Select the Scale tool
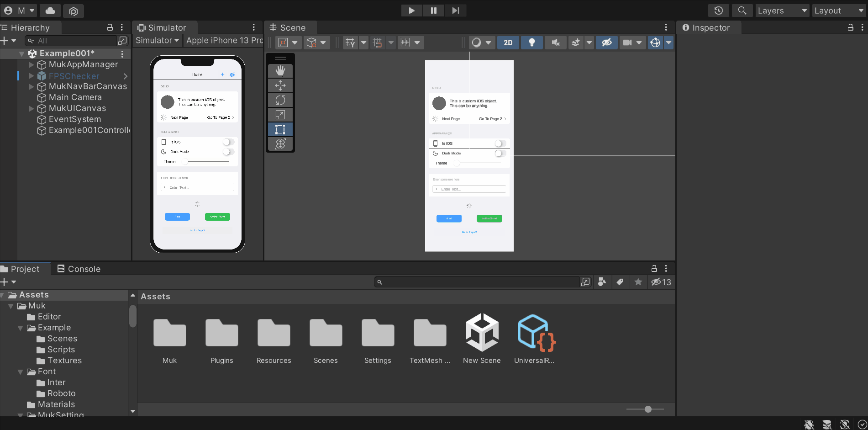The image size is (868, 430). [x=280, y=115]
